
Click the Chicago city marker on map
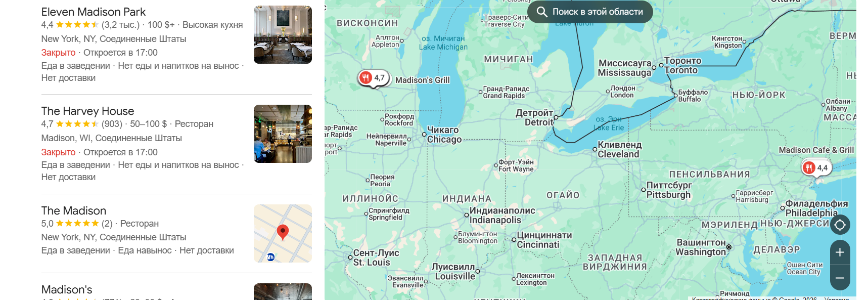424,135
